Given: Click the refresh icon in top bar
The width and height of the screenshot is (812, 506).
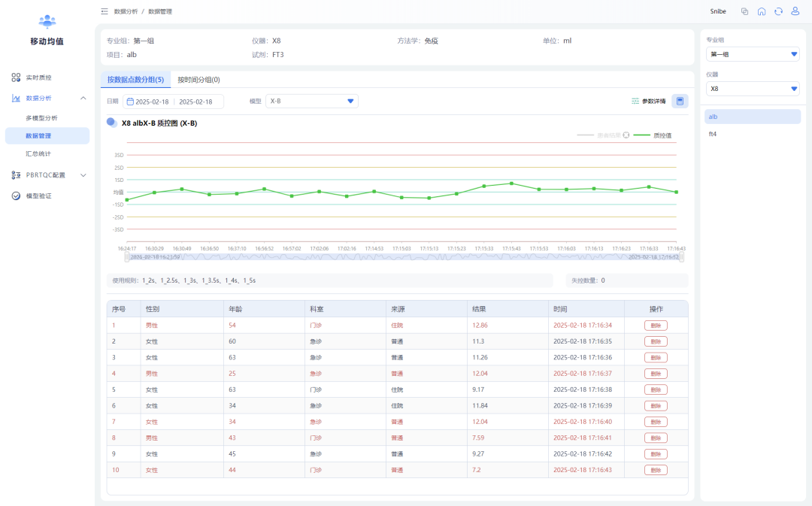Looking at the screenshot, I should [778, 11].
